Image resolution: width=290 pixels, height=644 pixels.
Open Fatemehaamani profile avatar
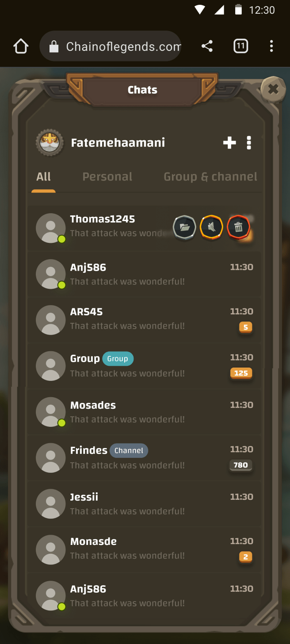tap(50, 142)
